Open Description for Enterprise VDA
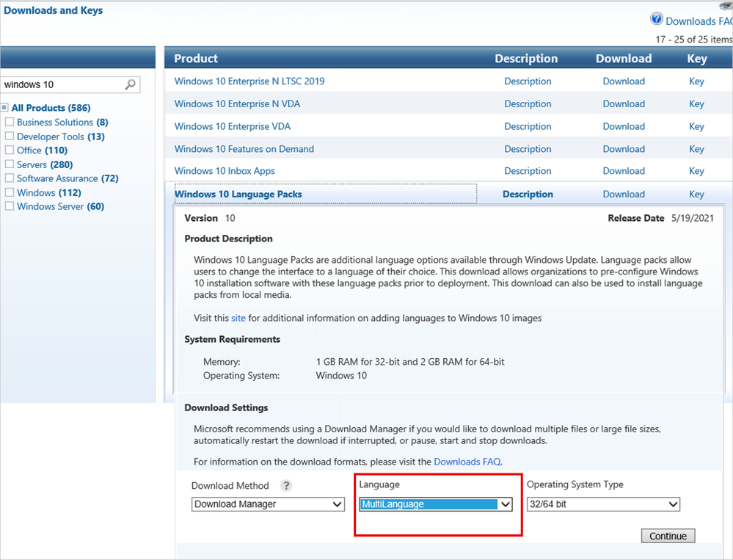Viewport: 733px width, 560px height. [x=528, y=126]
